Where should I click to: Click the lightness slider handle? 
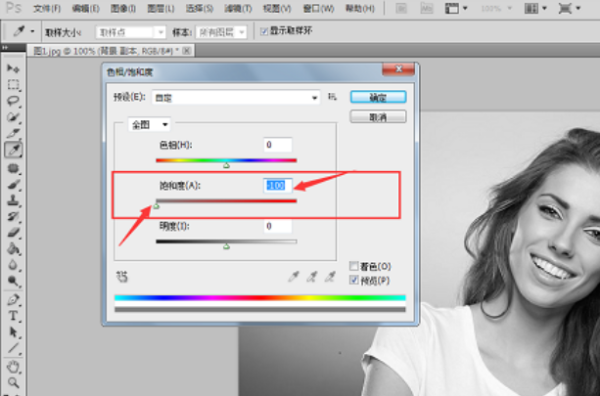(227, 247)
